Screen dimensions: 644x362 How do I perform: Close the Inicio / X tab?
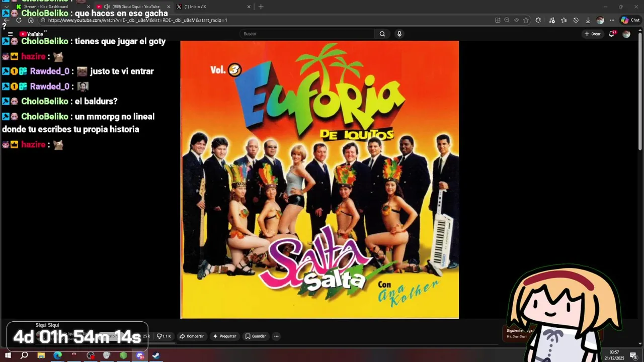coord(249,7)
